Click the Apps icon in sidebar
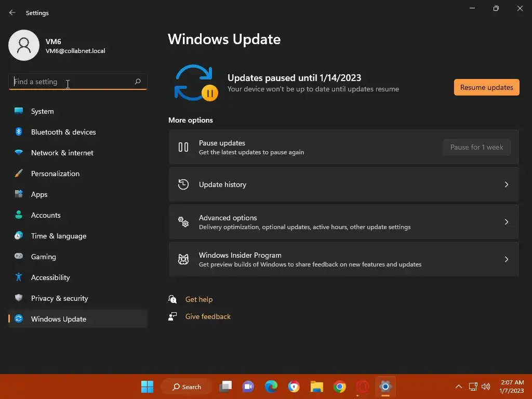The width and height of the screenshot is (532, 399). point(19,194)
